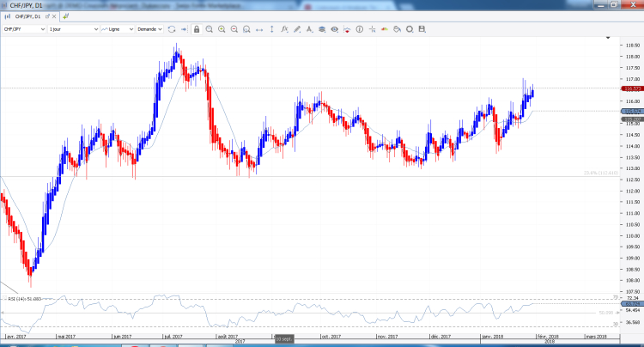Click the red price marker icon
The height and width of the screenshot is (347, 644).
(x=347, y=29)
